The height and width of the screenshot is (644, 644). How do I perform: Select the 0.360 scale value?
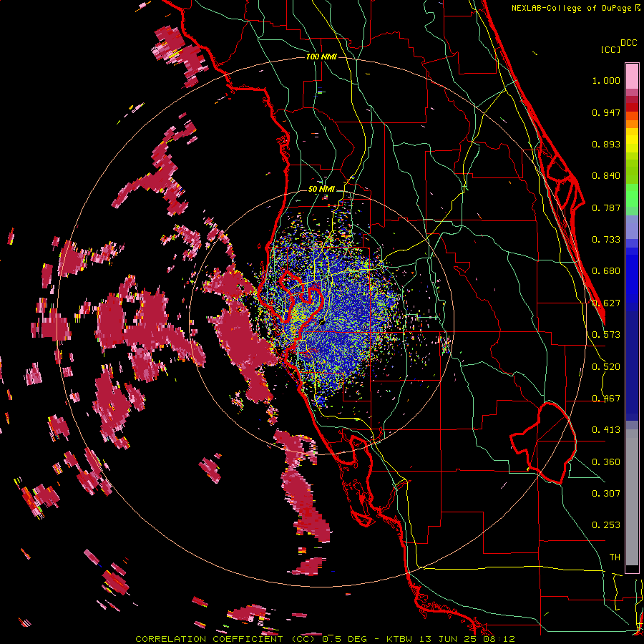pyautogui.click(x=606, y=462)
